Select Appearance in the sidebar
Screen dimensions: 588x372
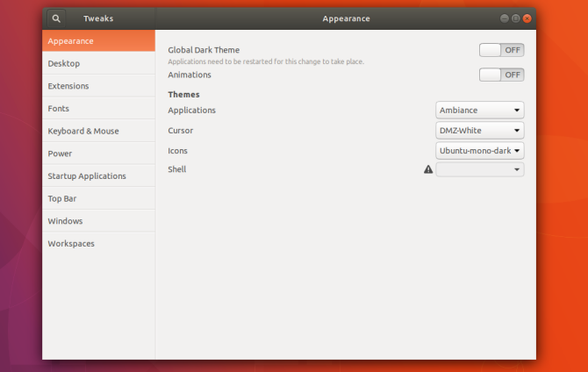click(x=98, y=41)
